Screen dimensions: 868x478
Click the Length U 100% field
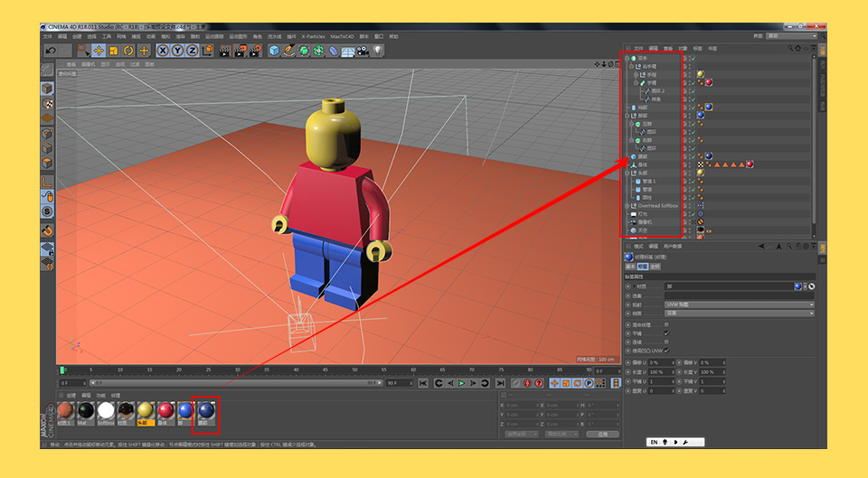tap(661, 372)
